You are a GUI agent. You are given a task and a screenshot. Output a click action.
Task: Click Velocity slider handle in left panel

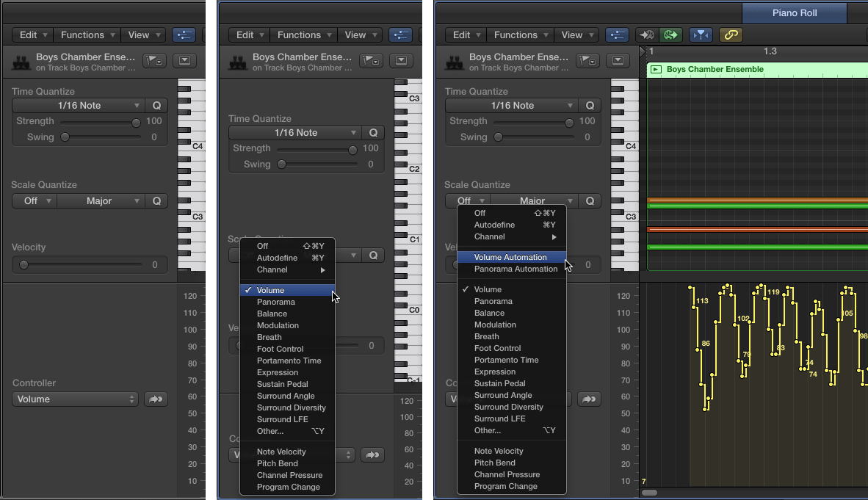click(x=23, y=264)
